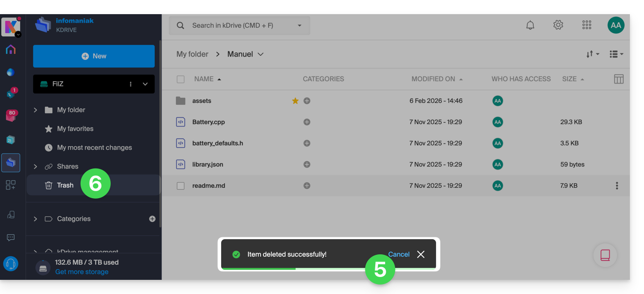
Task: Open the list view mode dropdown
Action: point(616,54)
